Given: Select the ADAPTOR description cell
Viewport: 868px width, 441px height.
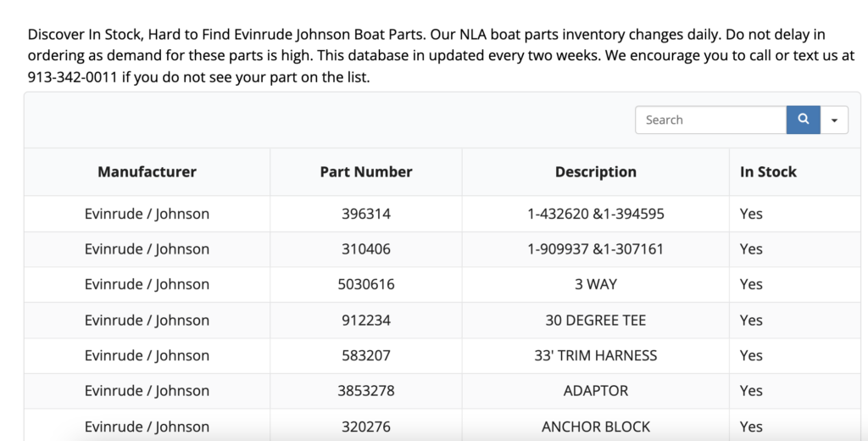Looking at the screenshot, I should coord(595,391).
